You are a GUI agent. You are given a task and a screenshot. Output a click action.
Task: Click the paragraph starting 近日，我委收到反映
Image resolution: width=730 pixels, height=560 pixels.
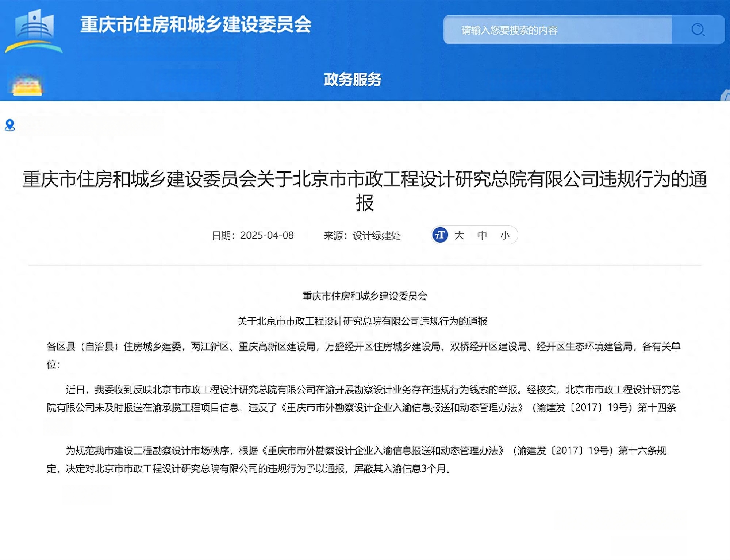364,398
